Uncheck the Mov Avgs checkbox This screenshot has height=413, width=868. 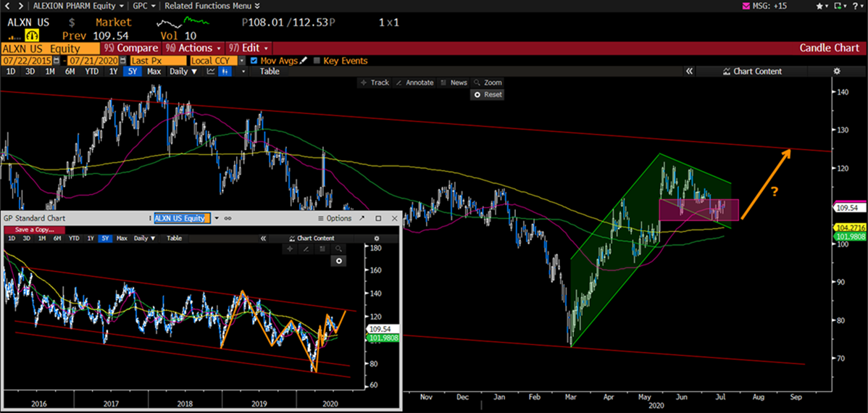pos(254,60)
